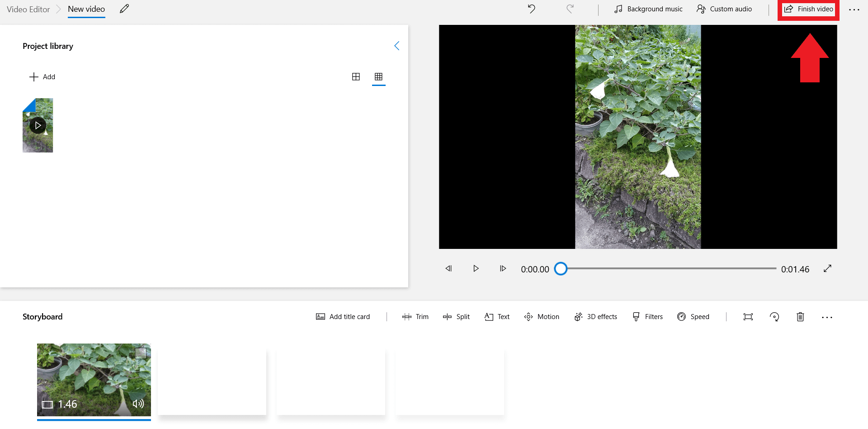Open storyboard more options menu
Viewport: 868px width, 429px height.
(827, 317)
